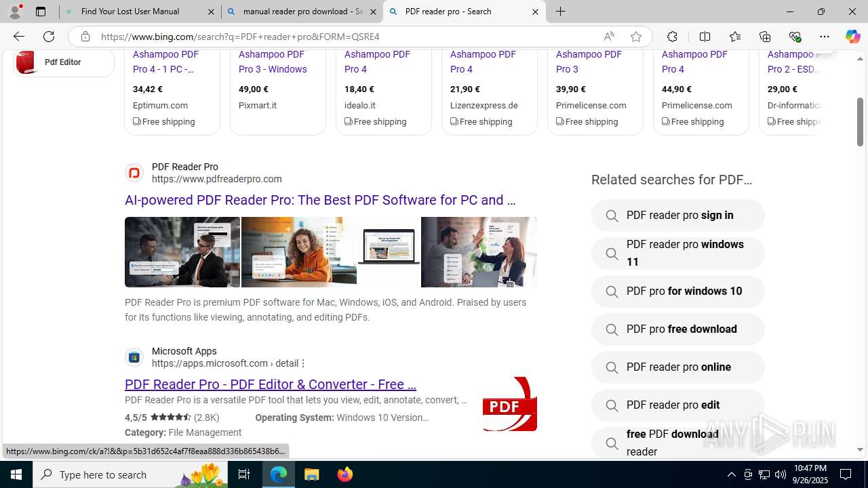Screen dimensions: 868x488
Task: Show hidden system tray icons
Action: pos(731,474)
